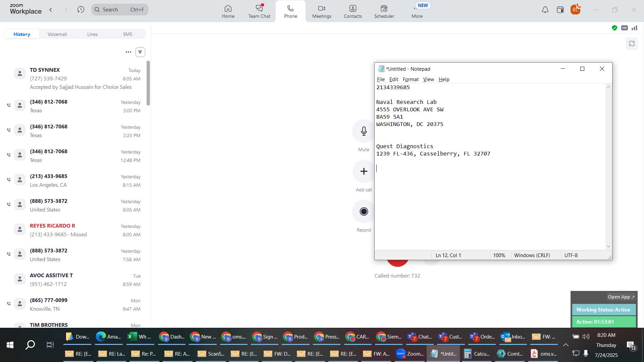Open Team Chat in Zoom
The image size is (644, 362).
[259, 11]
